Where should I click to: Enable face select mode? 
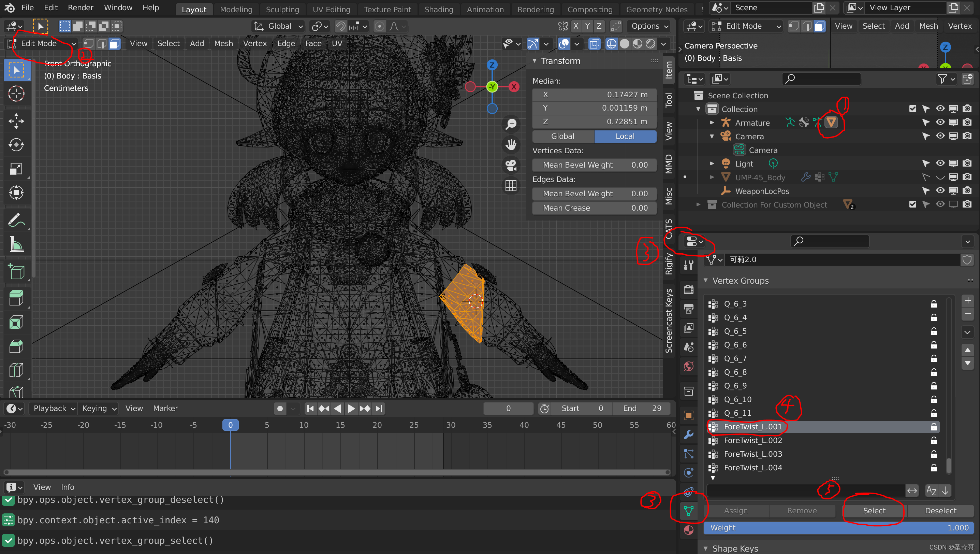[x=115, y=43]
